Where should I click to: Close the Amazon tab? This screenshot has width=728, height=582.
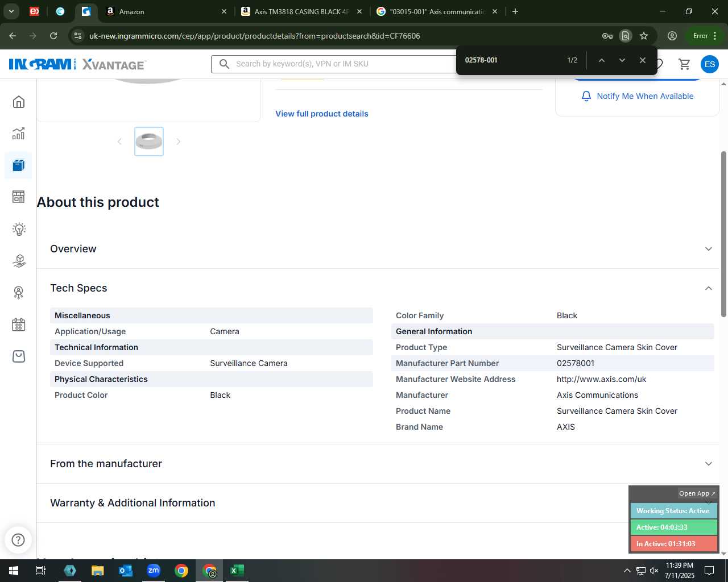[224, 11]
